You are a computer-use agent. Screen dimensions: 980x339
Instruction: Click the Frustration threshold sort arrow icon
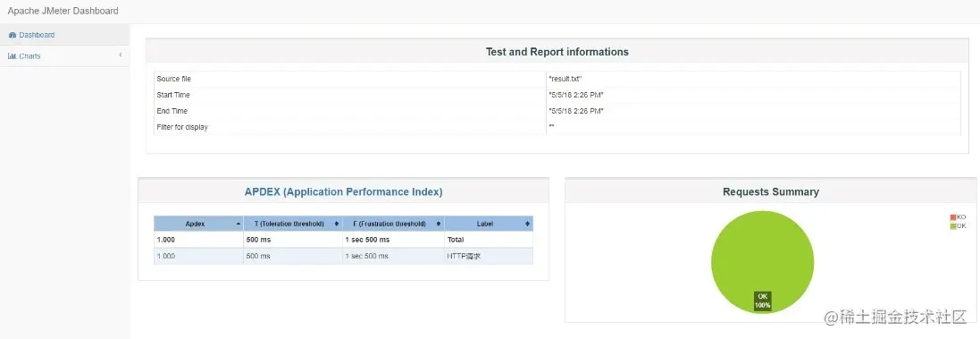pos(438,224)
